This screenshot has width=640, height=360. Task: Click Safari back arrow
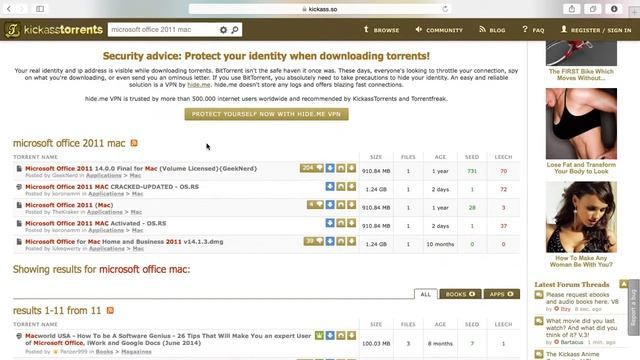[9, 9]
